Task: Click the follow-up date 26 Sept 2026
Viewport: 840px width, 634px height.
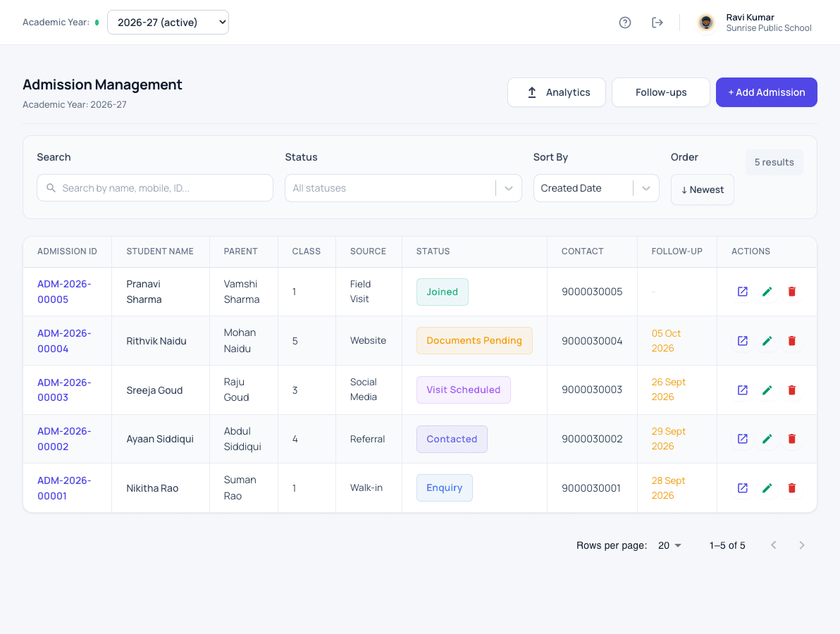Action: coord(669,390)
